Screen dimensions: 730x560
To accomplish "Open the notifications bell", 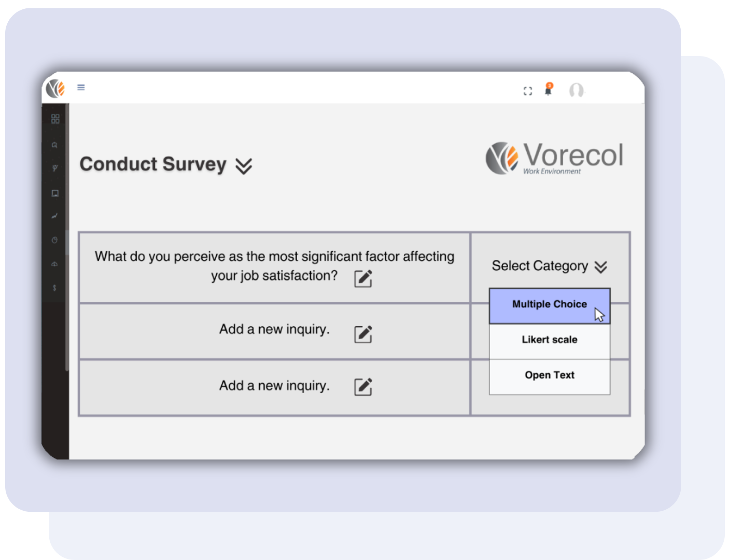I will [548, 90].
